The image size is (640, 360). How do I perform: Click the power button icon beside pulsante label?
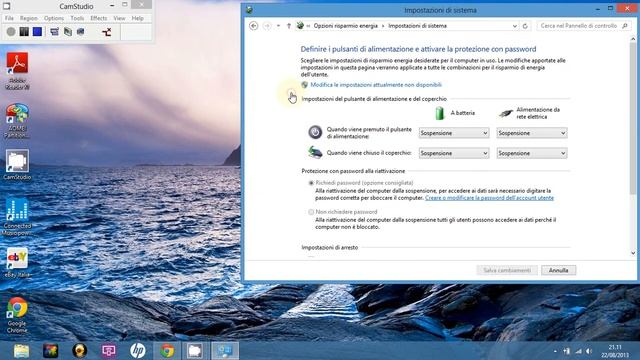315,132
